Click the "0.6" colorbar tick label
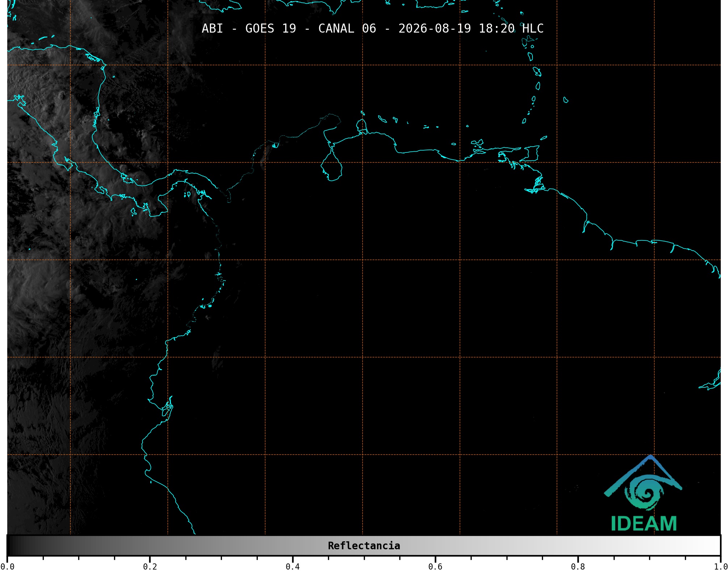Viewport: 728px width, 571px height. coord(435,567)
